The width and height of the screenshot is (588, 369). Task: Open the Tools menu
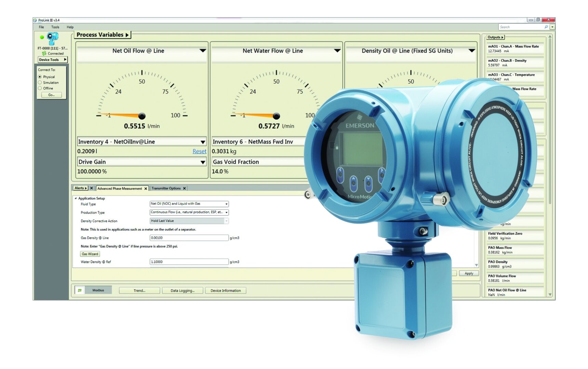point(55,27)
